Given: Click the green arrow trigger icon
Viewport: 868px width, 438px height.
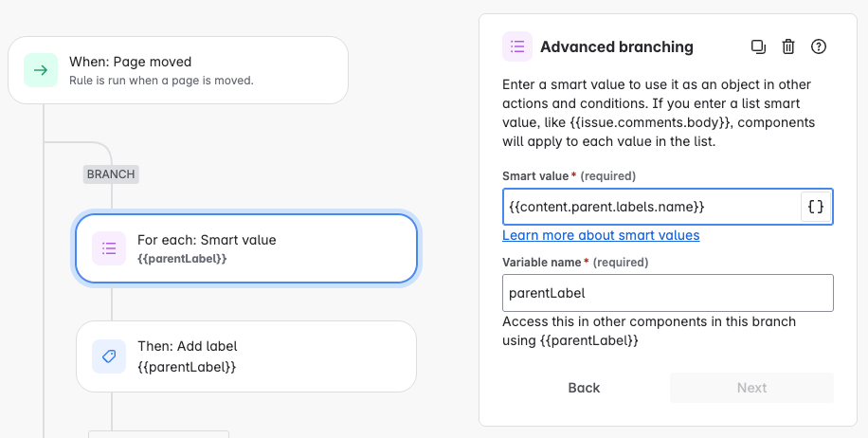Looking at the screenshot, I should point(41,70).
